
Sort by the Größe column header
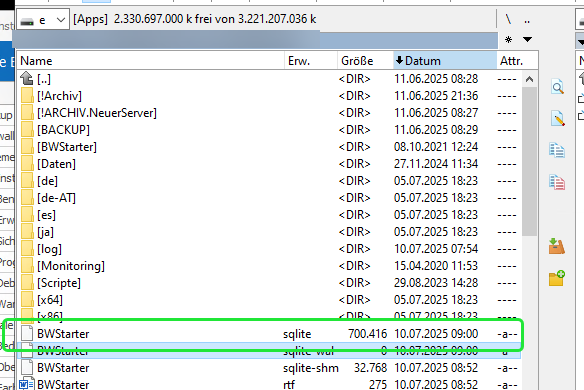pos(365,61)
